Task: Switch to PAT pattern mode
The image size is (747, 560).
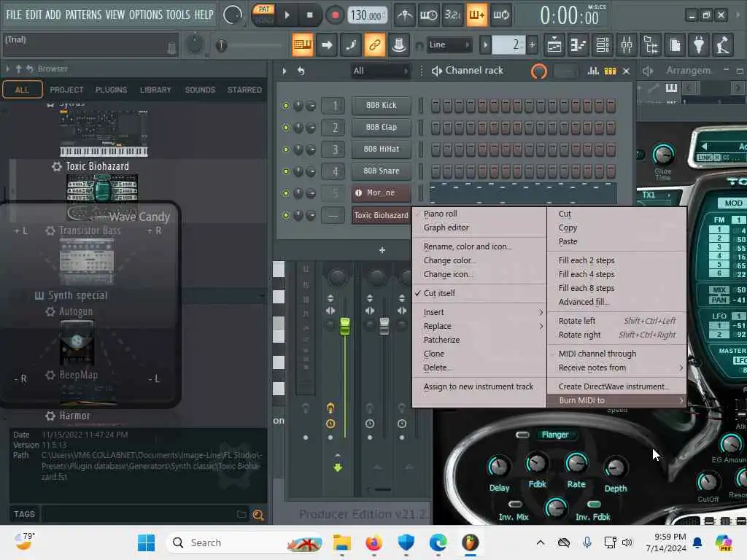Action: pyautogui.click(x=263, y=9)
